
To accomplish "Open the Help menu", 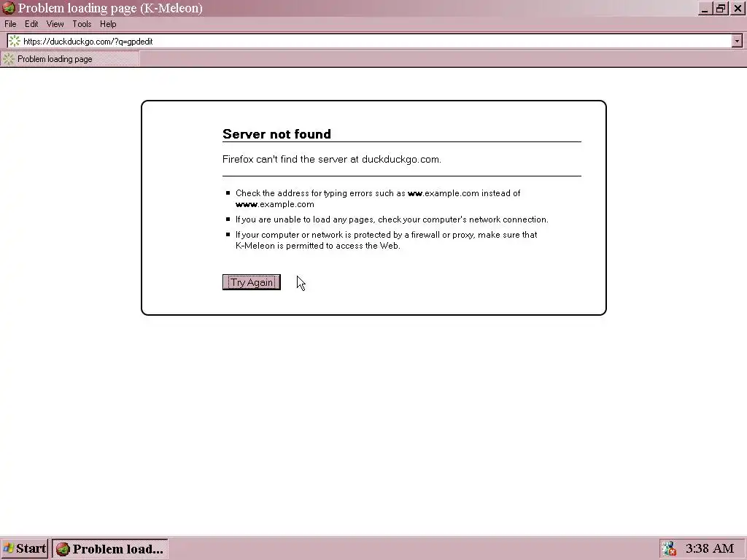I will point(108,24).
